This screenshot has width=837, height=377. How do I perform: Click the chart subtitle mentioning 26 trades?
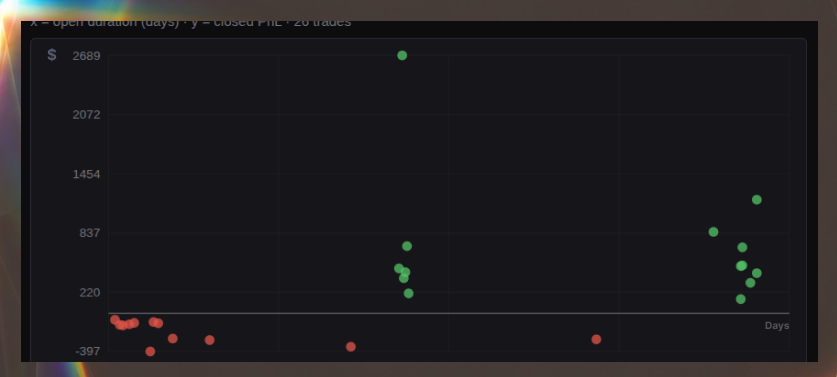coord(191,23)
